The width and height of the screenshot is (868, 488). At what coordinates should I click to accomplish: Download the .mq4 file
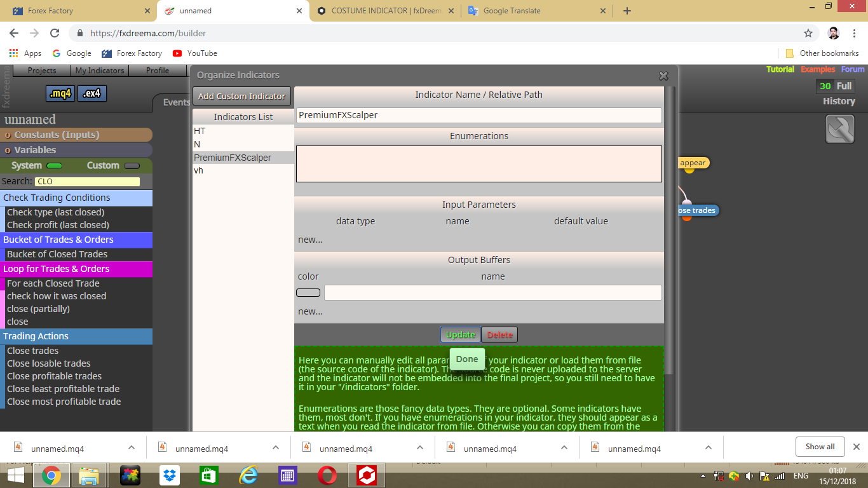click(x=60, y=94)
